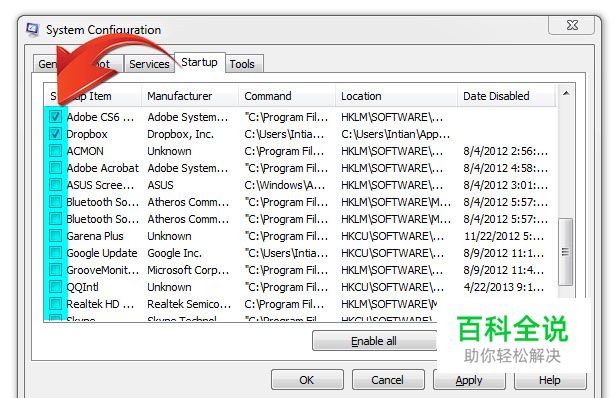616x398 pixels.
Task: Check the Google Update startup item
Action: point(55,253)
